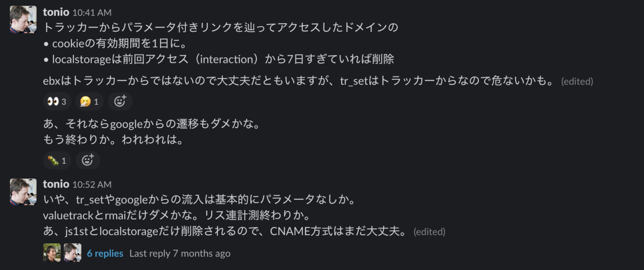Viewport: 644px width, 270px height.
Task: Open tonio's avatar on the 10:41 AM message
Action: point(23,19)
